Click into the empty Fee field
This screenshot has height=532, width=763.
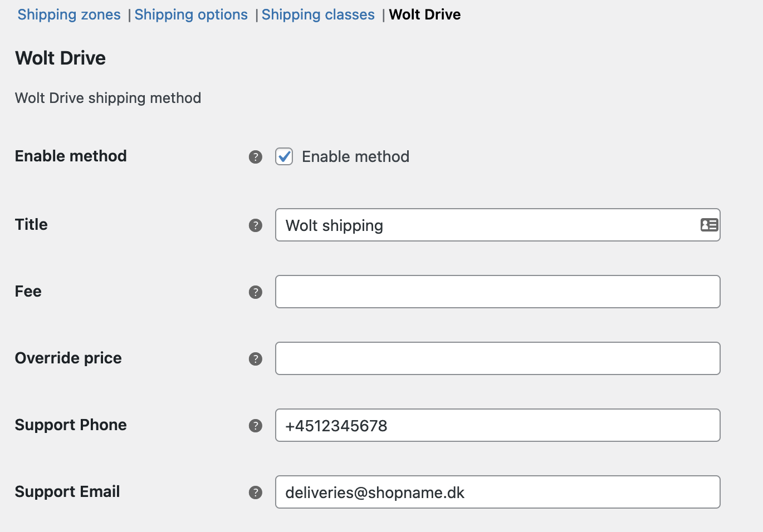[x=498, y=292]
